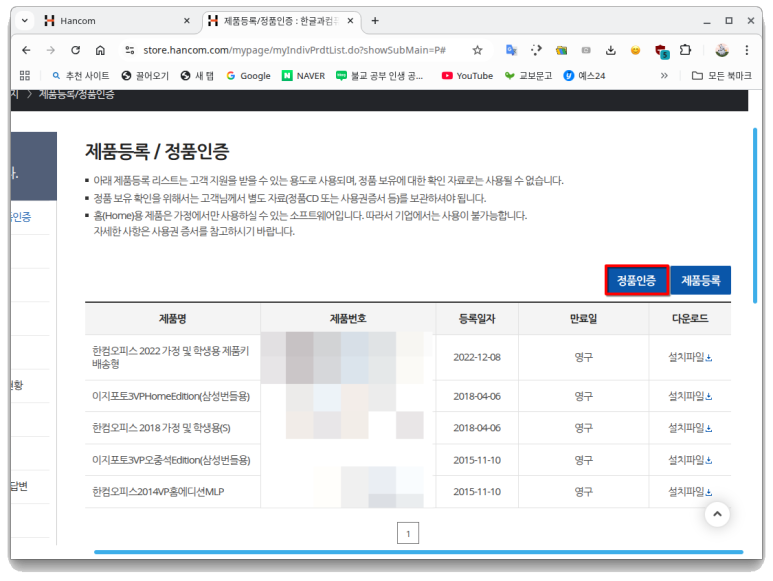
Task: Click the address bar URL field
Action: (294, 50)
